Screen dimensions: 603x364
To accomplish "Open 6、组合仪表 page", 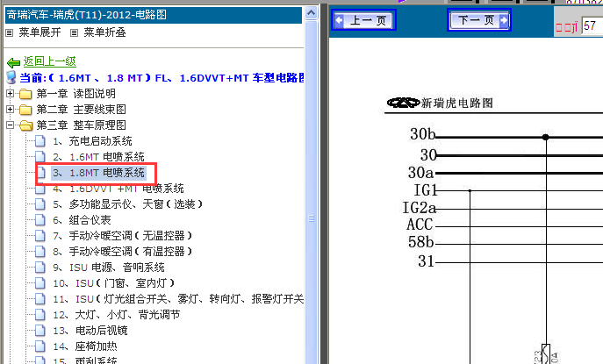I will point(82,220).
